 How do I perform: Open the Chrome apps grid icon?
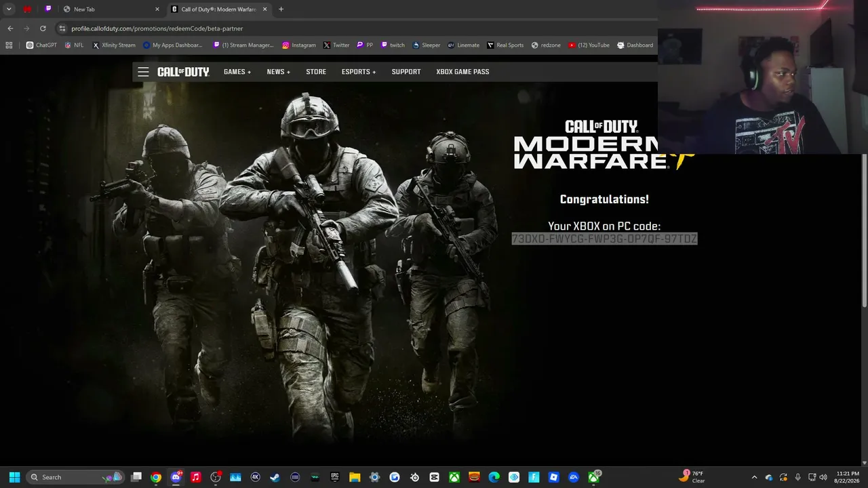click(9, 45)
